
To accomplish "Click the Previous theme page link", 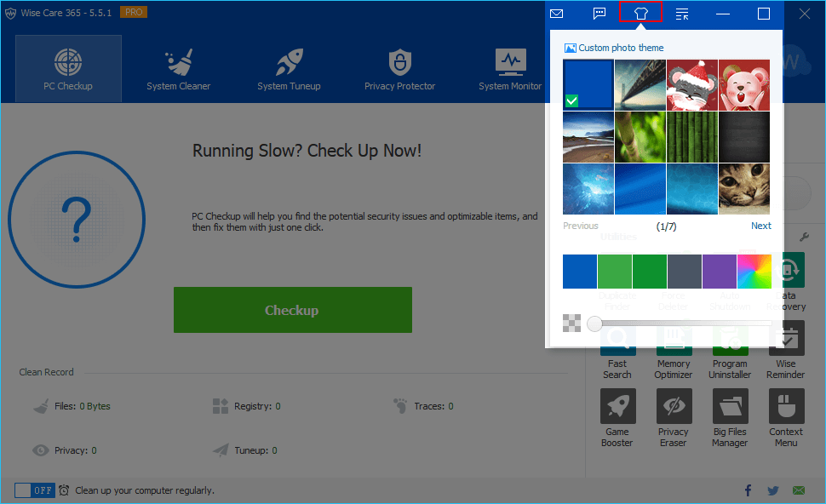I will pyautogui.click(x=581, y=226).
